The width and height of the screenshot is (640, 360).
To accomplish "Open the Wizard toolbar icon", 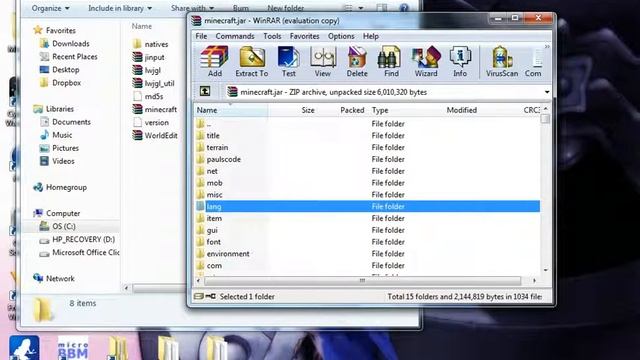I will [x=426, y=61].
